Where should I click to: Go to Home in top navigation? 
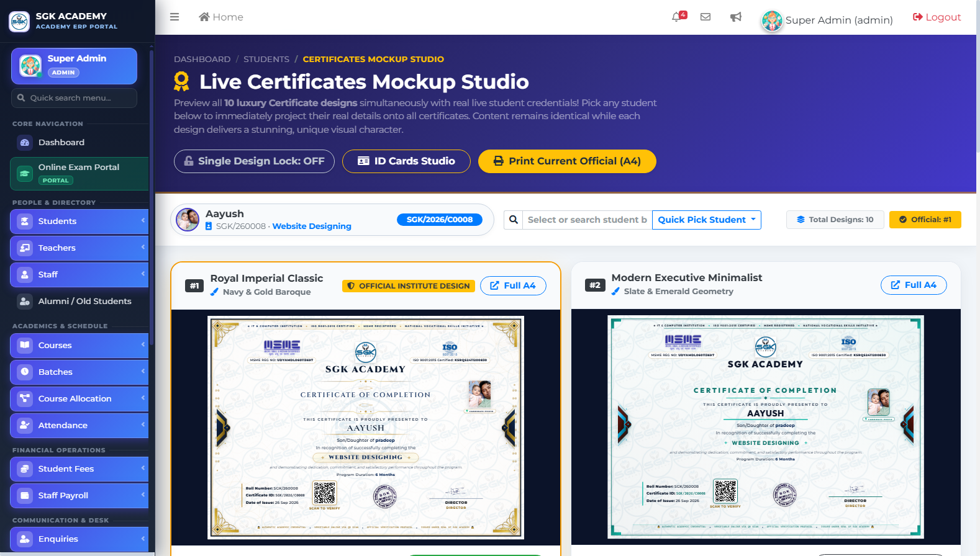tap(221, 17)
